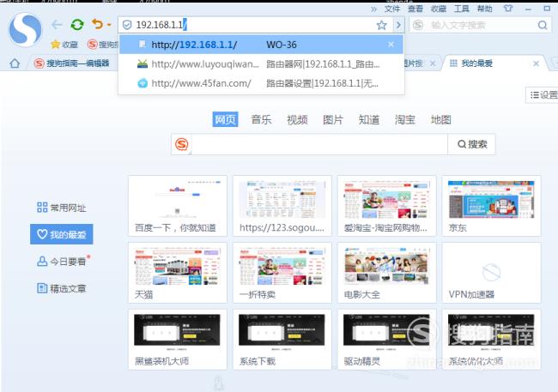Viewport: 558px width, 392px height.
Task: Open the VPN加速器 thumbnail
Action: (491, 273)
